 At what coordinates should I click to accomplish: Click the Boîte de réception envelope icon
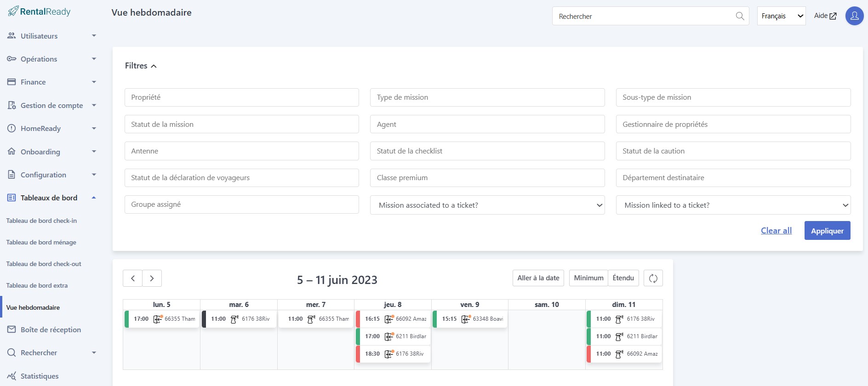[x=11, y=329]
